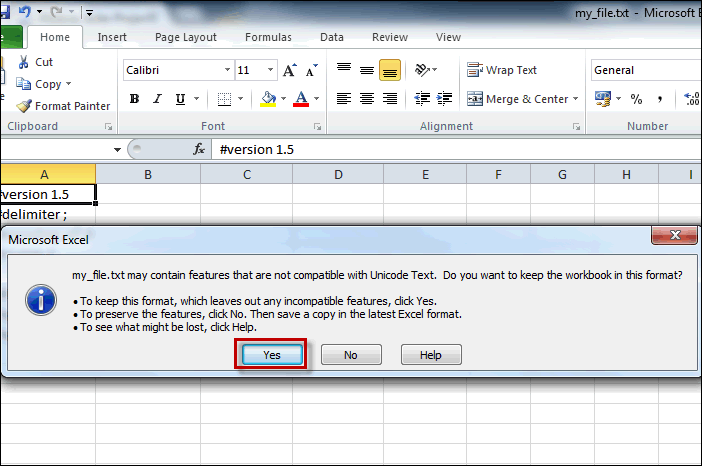Open the View ribbon tab
Screen dimensions: 702x466
tap(448, 37)
